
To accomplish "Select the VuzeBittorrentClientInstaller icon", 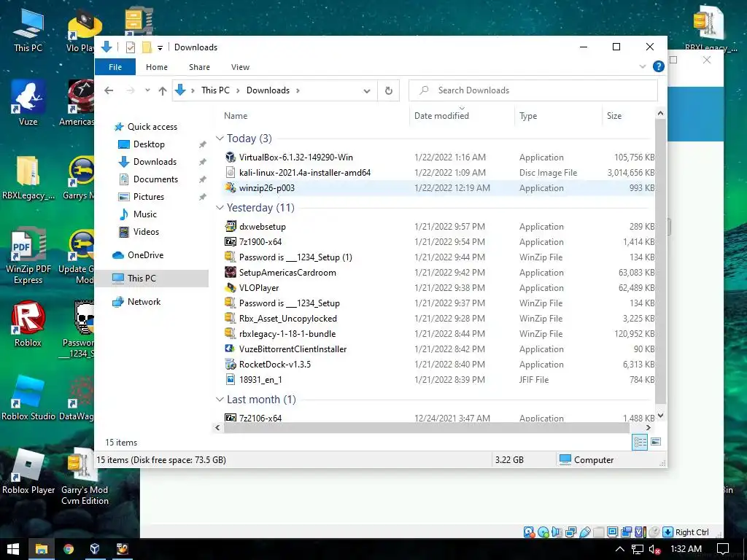I will tap(231, 349).
